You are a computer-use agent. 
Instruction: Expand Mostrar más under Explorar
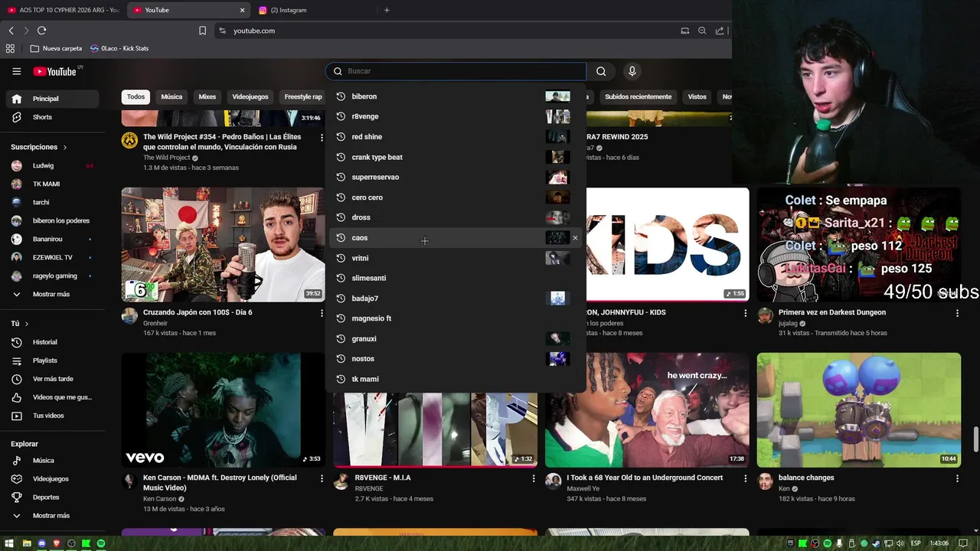[51, 516]
